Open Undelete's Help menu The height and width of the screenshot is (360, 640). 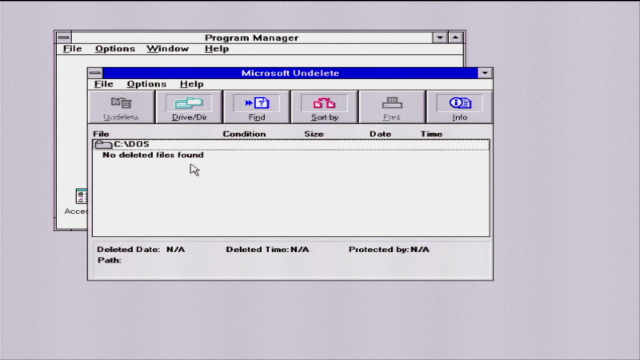click(x=191, y=84)
